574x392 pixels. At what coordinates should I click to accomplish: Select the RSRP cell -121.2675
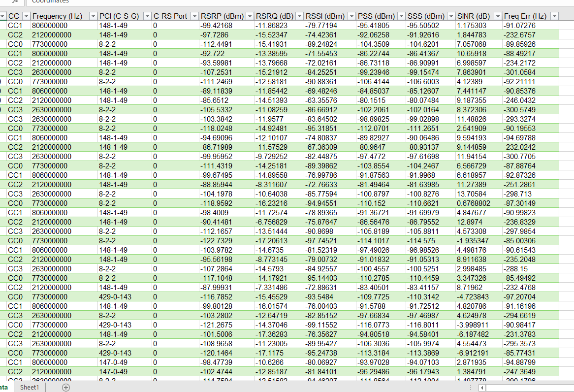226,325
